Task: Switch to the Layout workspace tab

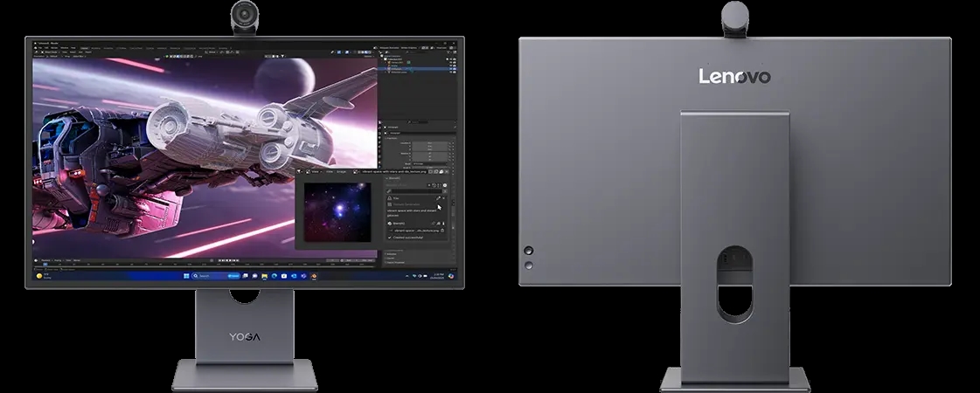Action: pyautogui.click(x=86, y=47)
